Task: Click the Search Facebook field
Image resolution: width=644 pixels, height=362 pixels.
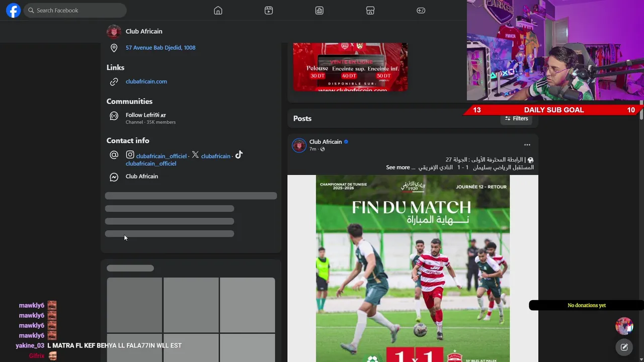Action: click(x=75, y=10)
